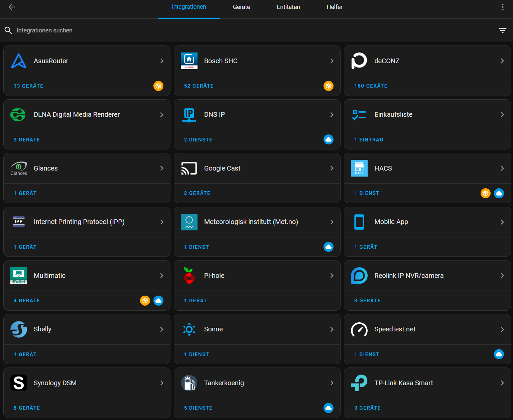Click the Google Cast icon
Image resolution: width=513 pixels, height=420 pixels.
point(189,169)
